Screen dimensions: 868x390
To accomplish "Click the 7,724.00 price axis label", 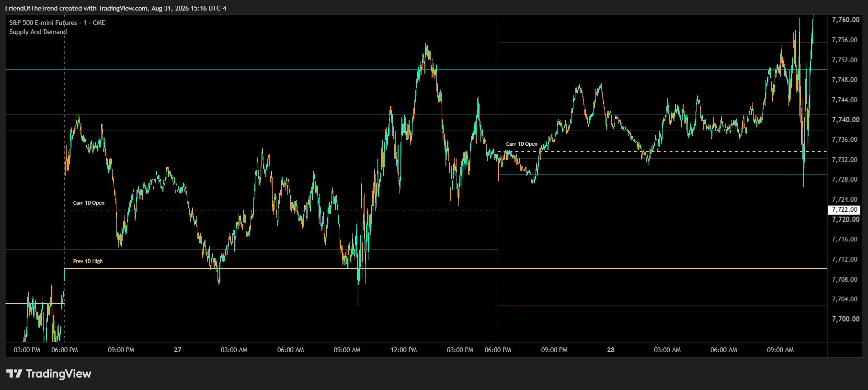I will point(845,199).
